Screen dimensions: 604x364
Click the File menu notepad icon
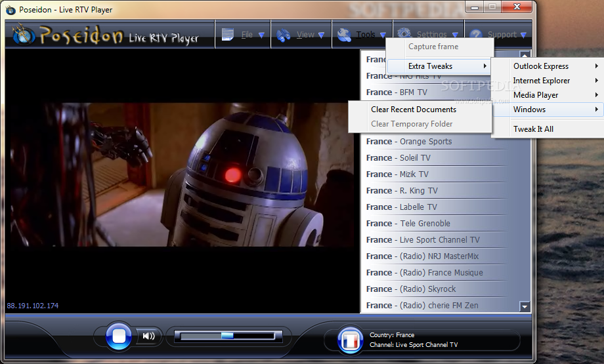[228, 35]
